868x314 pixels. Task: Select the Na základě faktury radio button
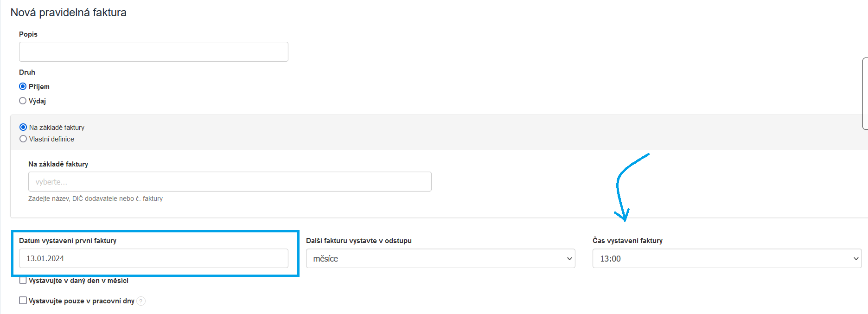23,127
